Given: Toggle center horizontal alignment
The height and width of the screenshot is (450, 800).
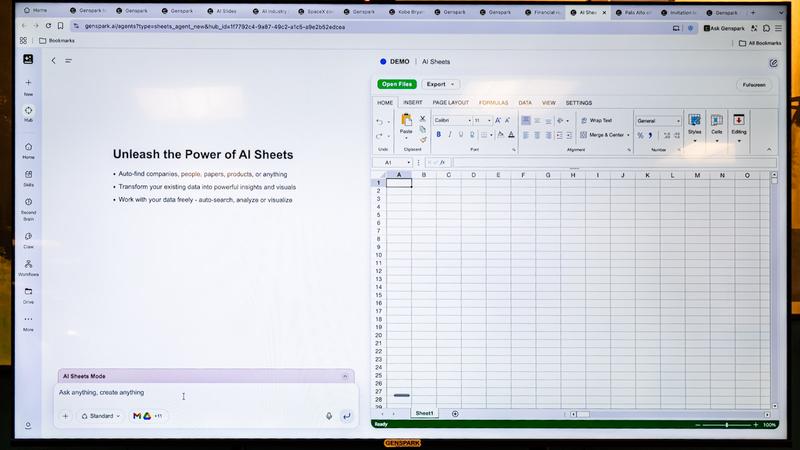Looking at the screenshot, I should 537,135.
